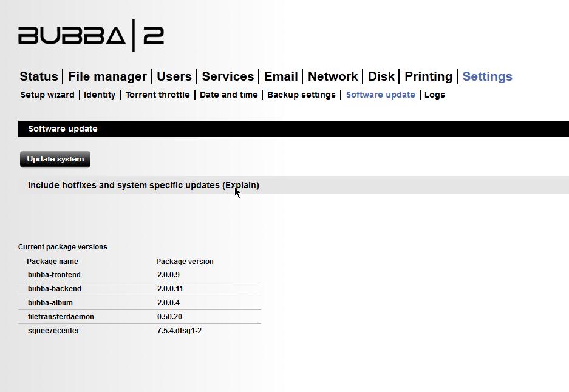Screen dimensions: 569x392
Task: Open the Email settings section
Action: tap(281, 76)
